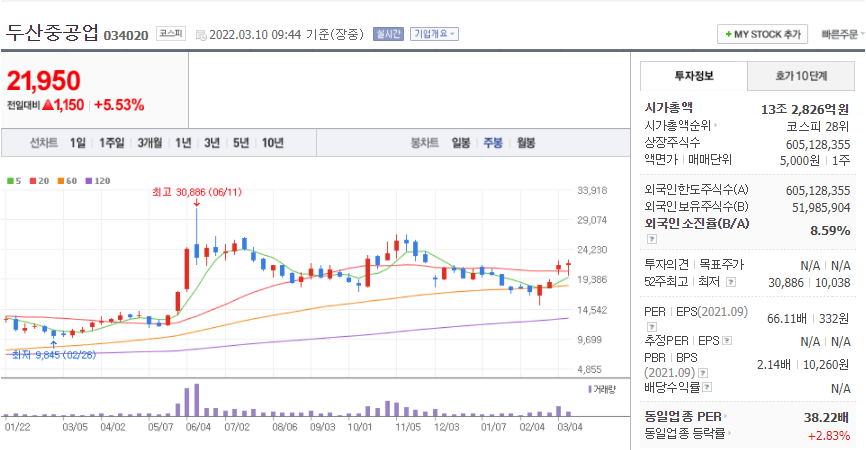866x450 pixels.
Task: Click the stock code 034020
Action: (x=126, y=35)
